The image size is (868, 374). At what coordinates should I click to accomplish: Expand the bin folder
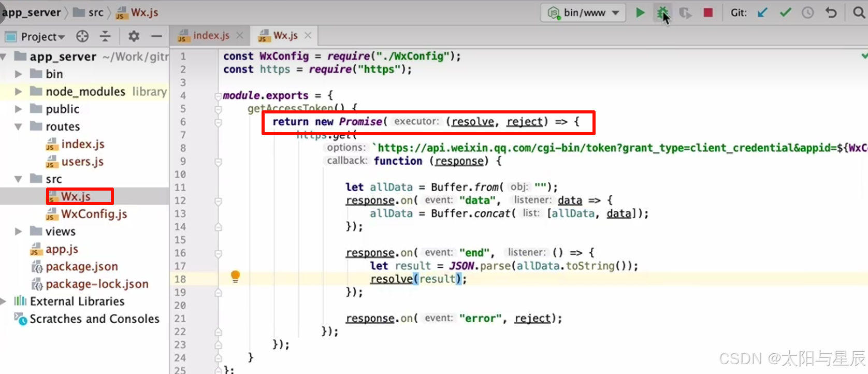point(19,74)
